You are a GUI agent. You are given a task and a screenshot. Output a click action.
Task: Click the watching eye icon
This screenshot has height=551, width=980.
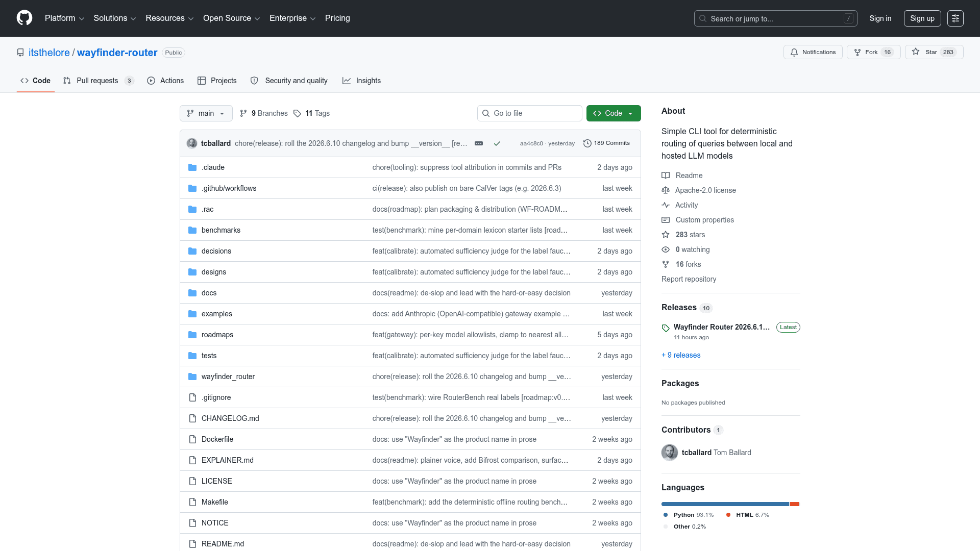(666, 249)
